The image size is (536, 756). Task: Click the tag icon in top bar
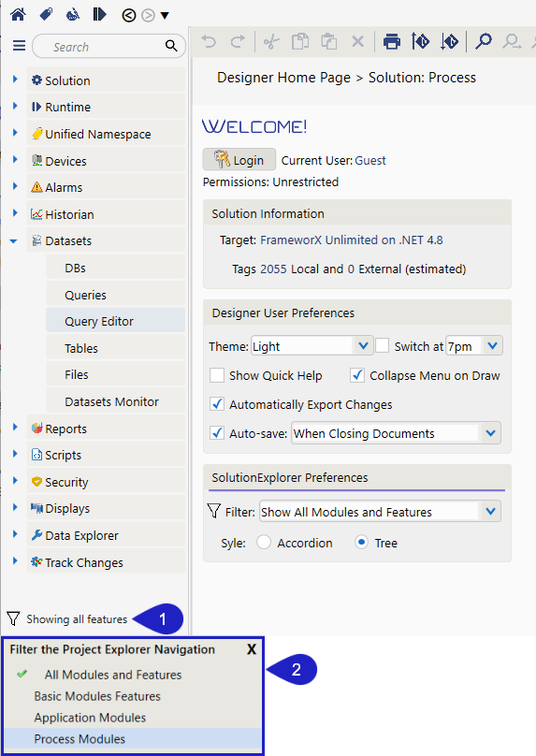(46, 14)
